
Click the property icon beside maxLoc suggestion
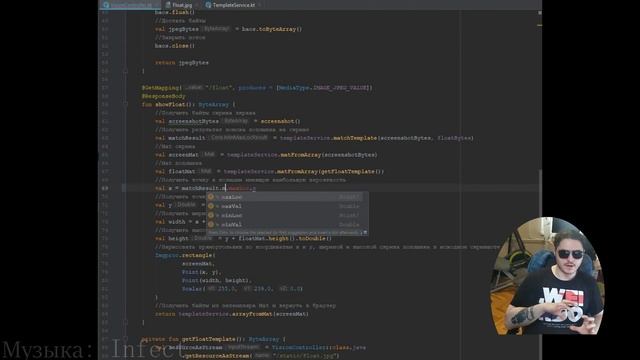(x=211, y=197)
